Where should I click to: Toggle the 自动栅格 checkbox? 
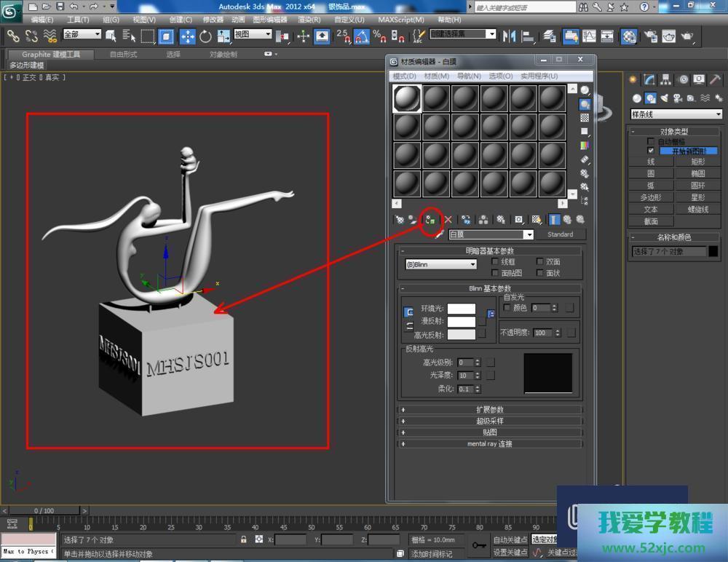(x=651, y=141)
